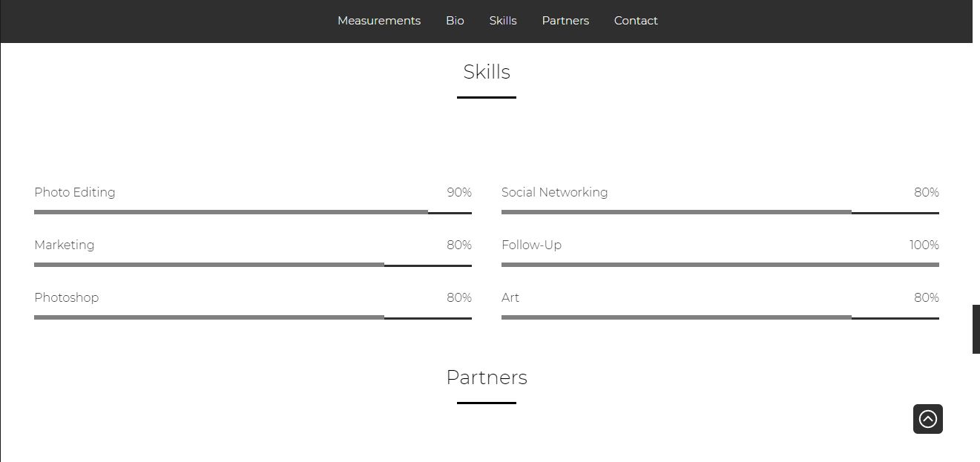Image resolution: width=980 pixels, height=462 pixels.
Task: Click the Photoshop skill bar
Action: pyautogui.click(x=253, y=317)
